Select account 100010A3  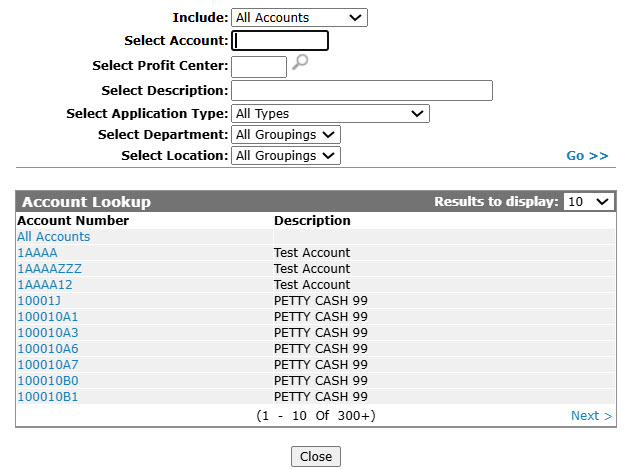[x=48, y=333]
